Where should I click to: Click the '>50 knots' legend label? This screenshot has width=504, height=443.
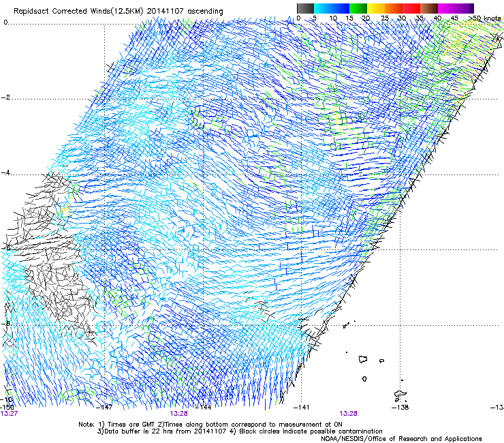pos(485,18)
